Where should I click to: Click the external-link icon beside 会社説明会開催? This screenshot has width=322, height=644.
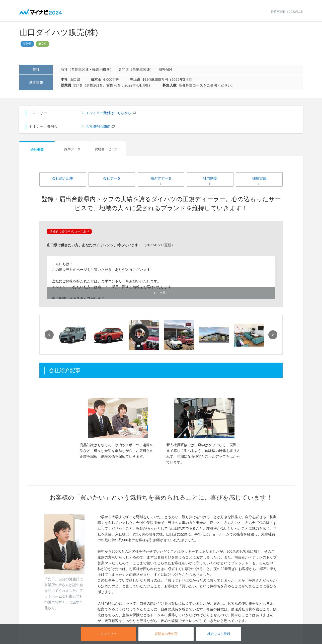tap(113, 126)
